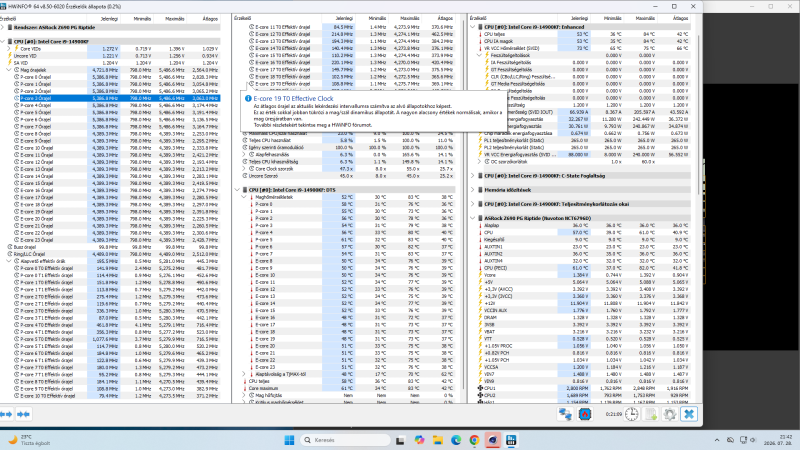This screenshot has width=800, height=450.
Task: Click the shrink-columns inward arrows button
Action: [23, 414]
